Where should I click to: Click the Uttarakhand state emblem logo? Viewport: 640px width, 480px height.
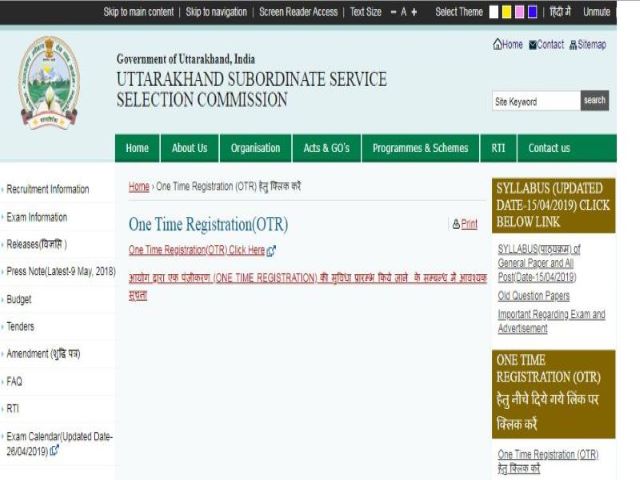(x=49, y=83)
